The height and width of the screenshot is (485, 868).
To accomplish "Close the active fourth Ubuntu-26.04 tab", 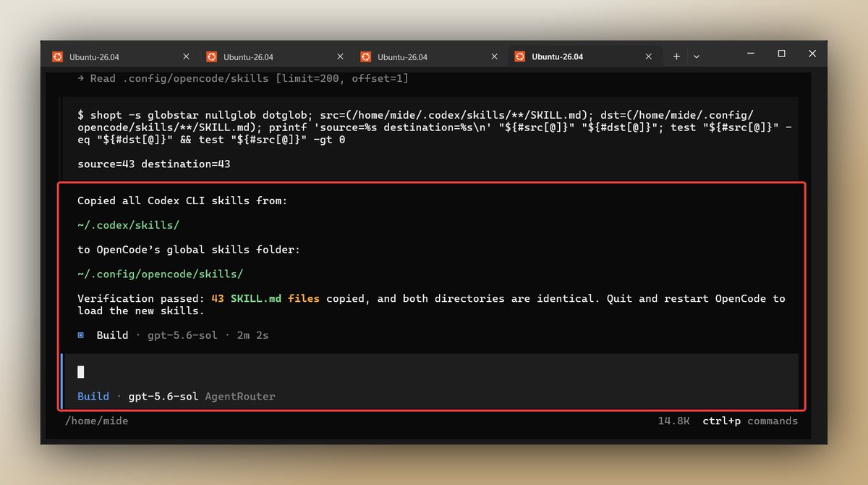I will [x=648, y=56].
